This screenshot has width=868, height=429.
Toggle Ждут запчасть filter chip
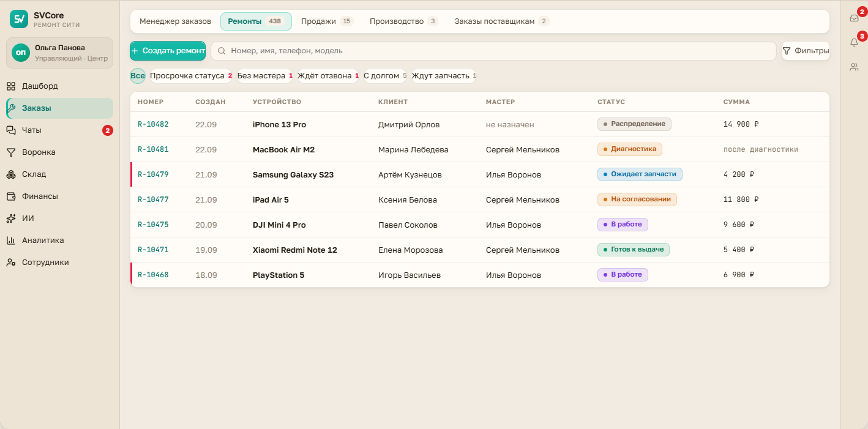(444, 76)
